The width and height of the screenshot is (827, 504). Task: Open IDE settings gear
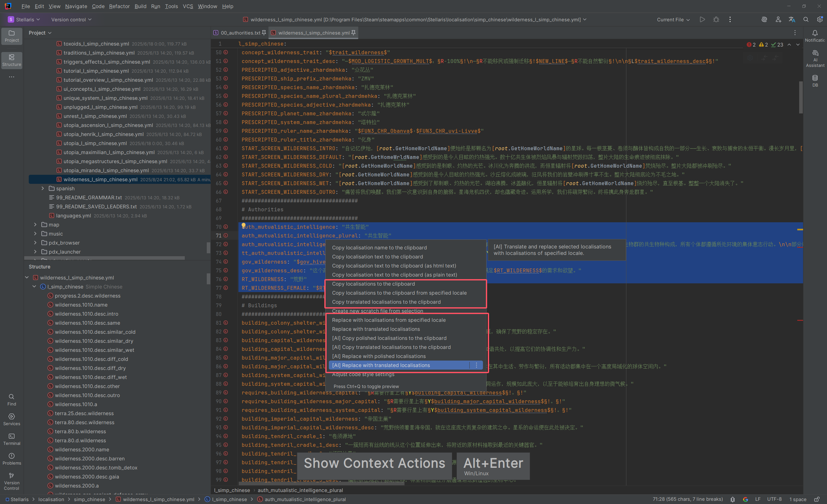click(820, 19)
